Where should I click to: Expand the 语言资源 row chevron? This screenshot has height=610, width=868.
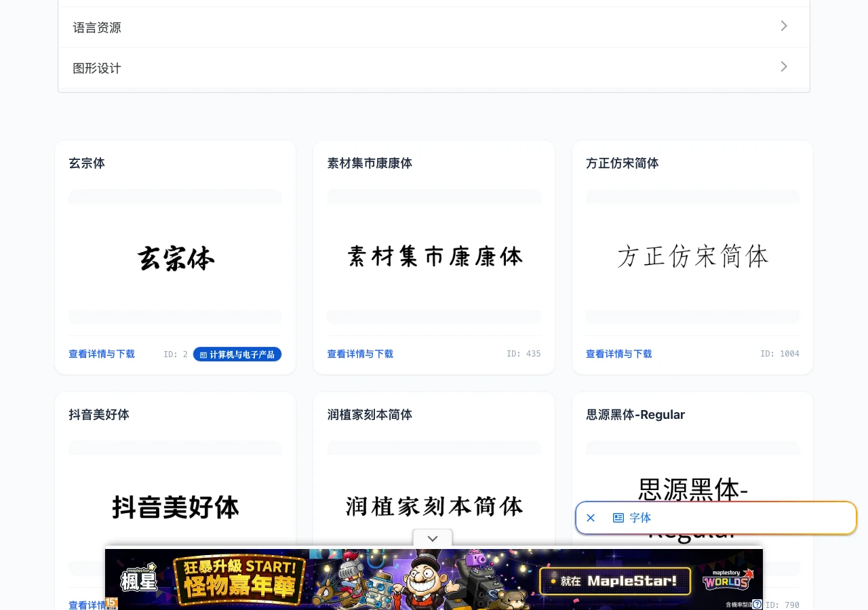tap(784, 26)
